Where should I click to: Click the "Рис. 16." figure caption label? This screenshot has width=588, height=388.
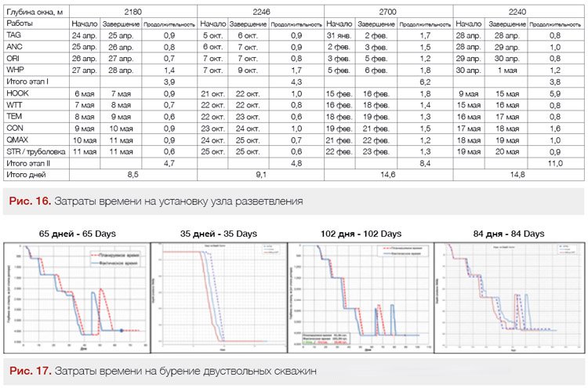(29, 201)
